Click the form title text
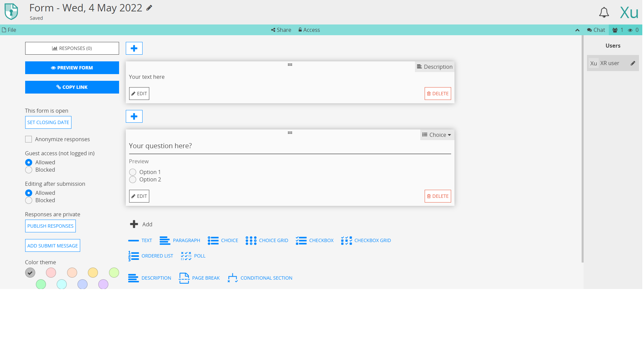This screenshot has height=342, width=644. coord(86,8)
